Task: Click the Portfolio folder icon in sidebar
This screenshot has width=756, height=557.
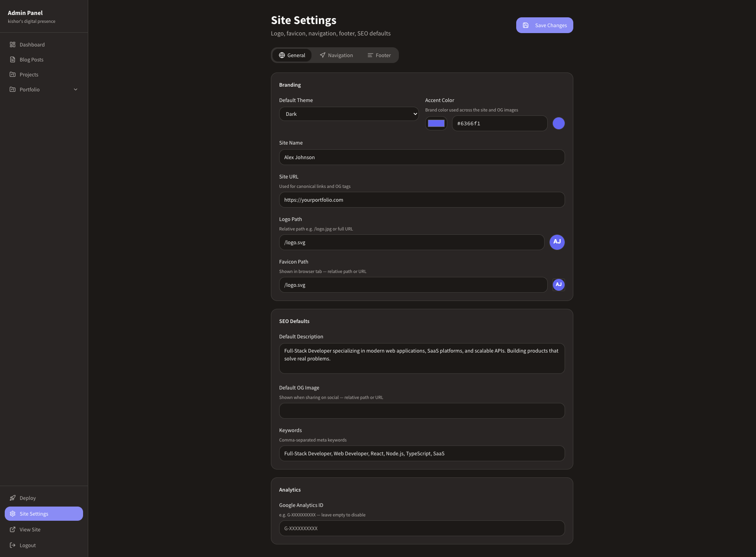Action: tap(13, 89)
